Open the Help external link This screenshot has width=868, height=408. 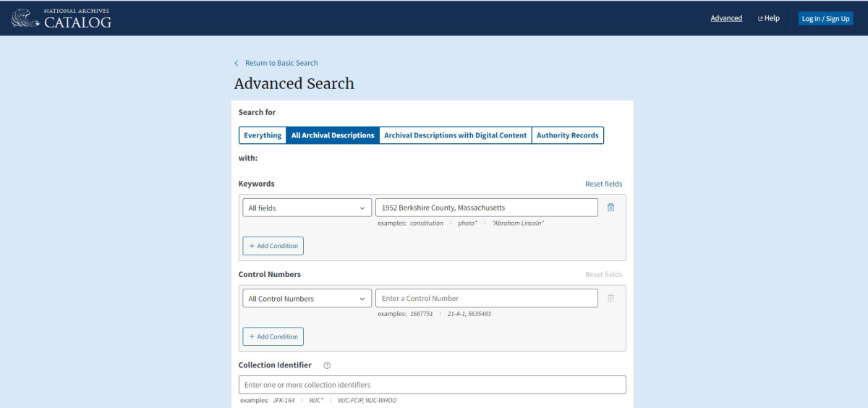coord(768,18)
